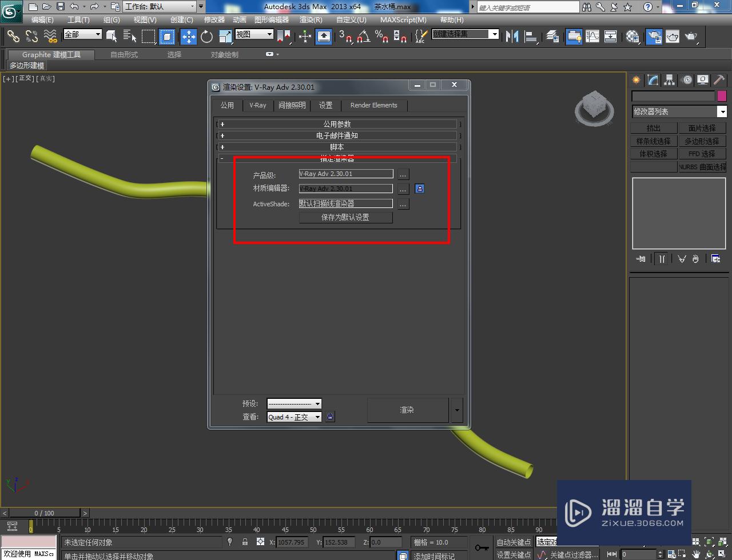
Task: Choose rectangular selection region tool
Action: coord(149,37)
